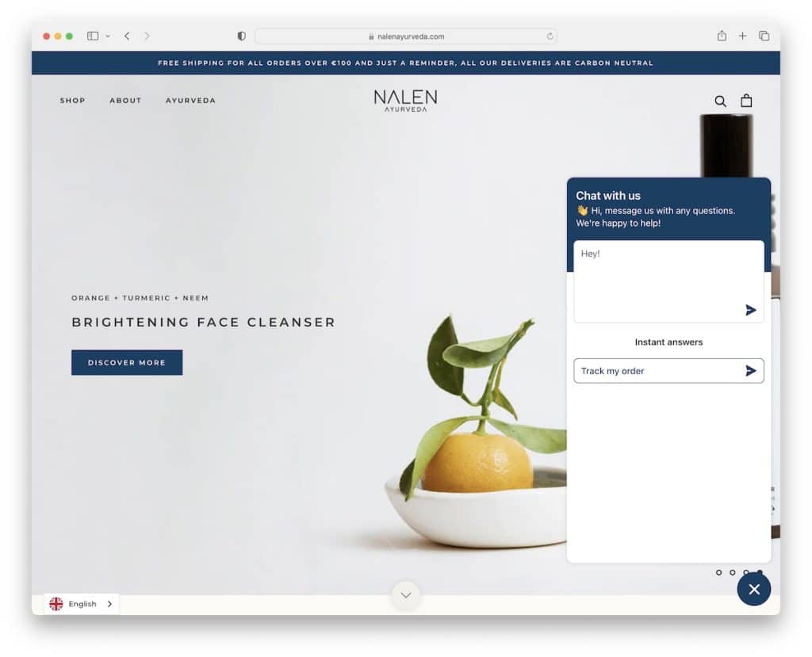812x657 pixels.
Task: Click the UK flag icon
Action: (x=56, y=604)
